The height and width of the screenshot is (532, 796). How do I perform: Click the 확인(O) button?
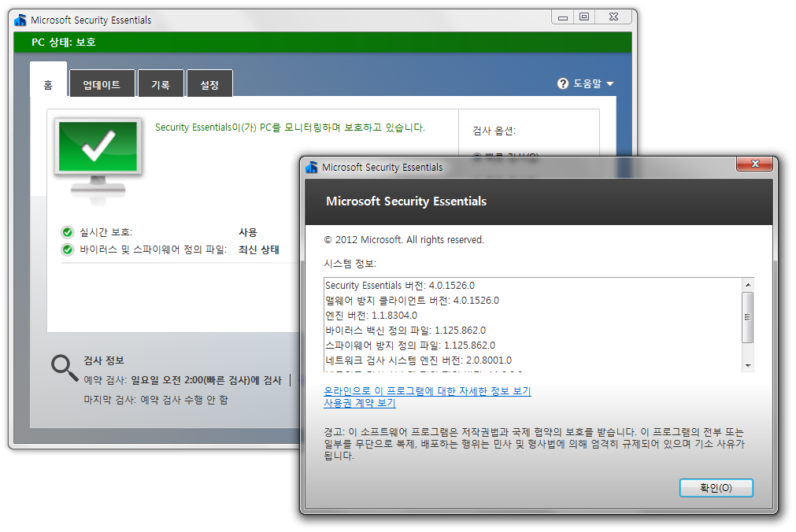coord(716,488)
